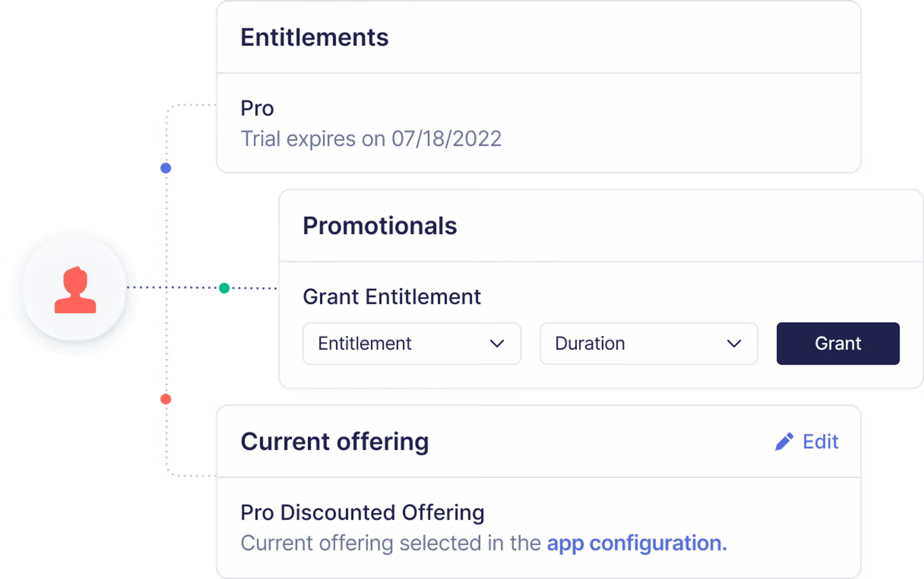924x579 pixels.
Task: Click the red connector dot
Action: click(166, 399)
